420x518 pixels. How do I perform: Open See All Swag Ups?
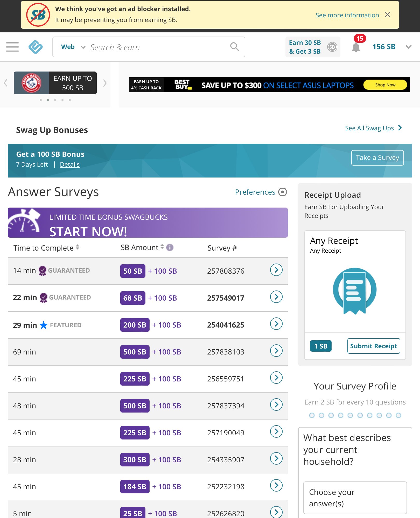pos(373,128)
